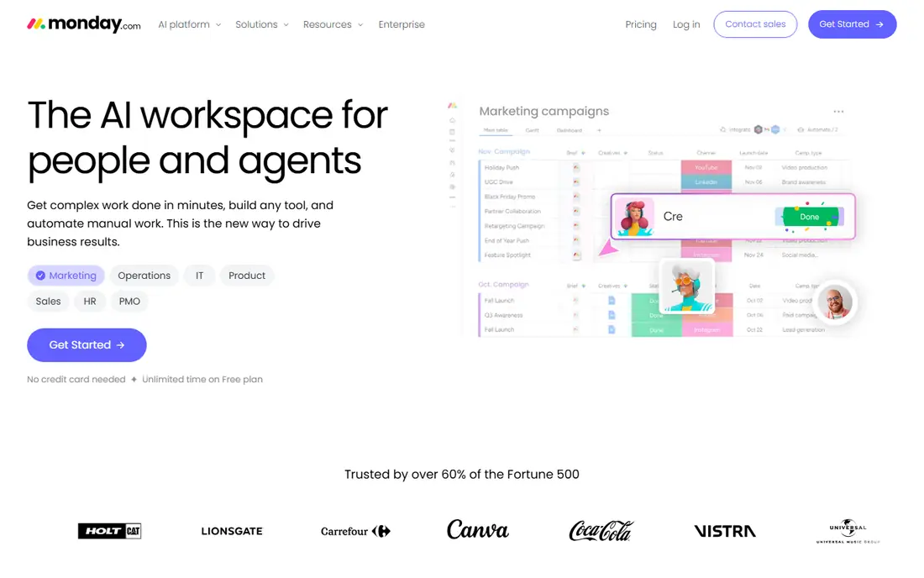Click the Marketing campaigns board title
Viewport: 924px width, 578px height.
click(544, 112)
